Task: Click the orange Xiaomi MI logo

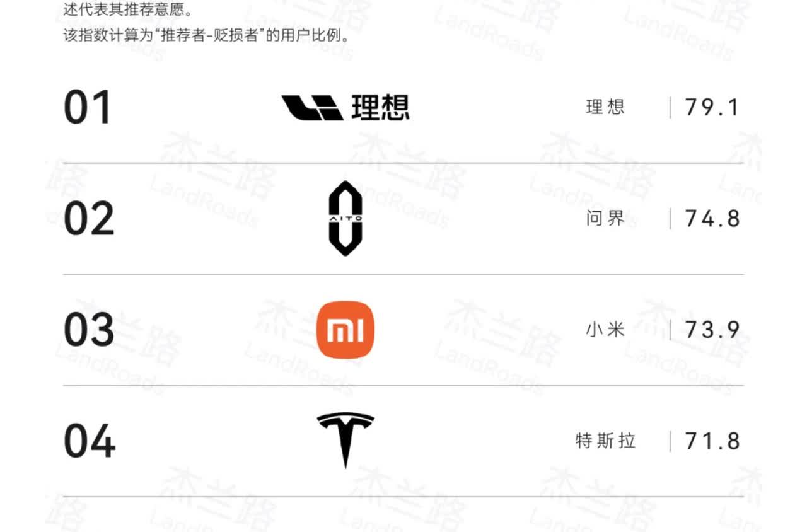Action: click(x=345, y=330)
